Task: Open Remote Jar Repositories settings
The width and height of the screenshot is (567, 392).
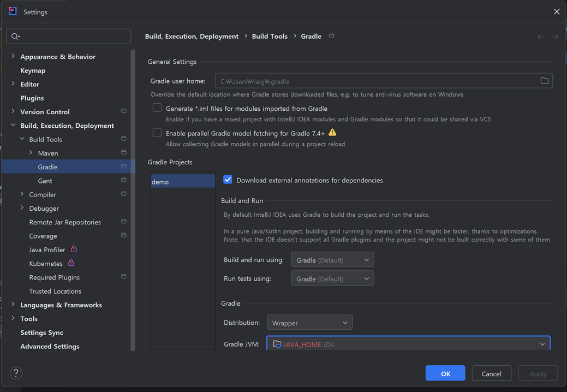Action: click(x=65, y=222)
